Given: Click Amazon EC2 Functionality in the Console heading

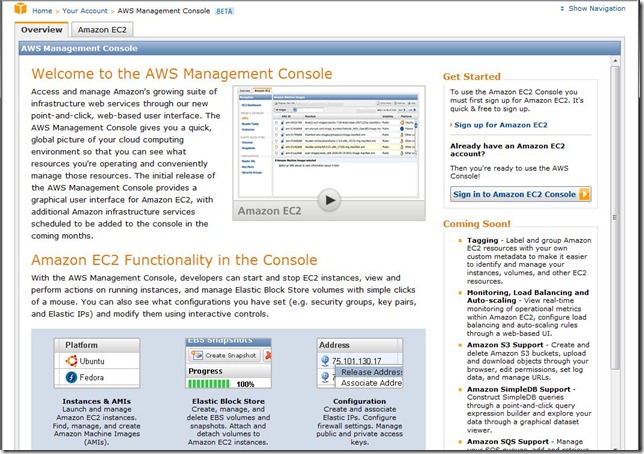Looking at the screenshot, I should [x=174, y=260].
